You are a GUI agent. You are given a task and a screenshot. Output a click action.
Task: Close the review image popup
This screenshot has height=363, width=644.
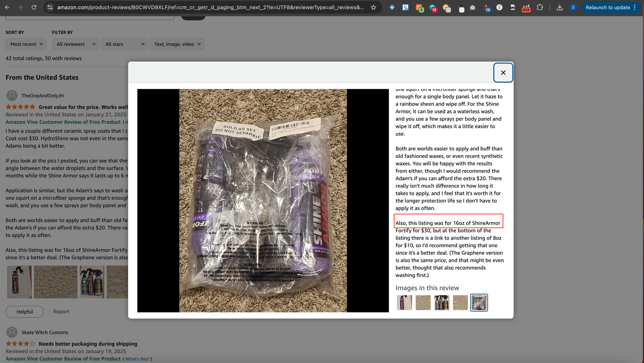point(503,73)
